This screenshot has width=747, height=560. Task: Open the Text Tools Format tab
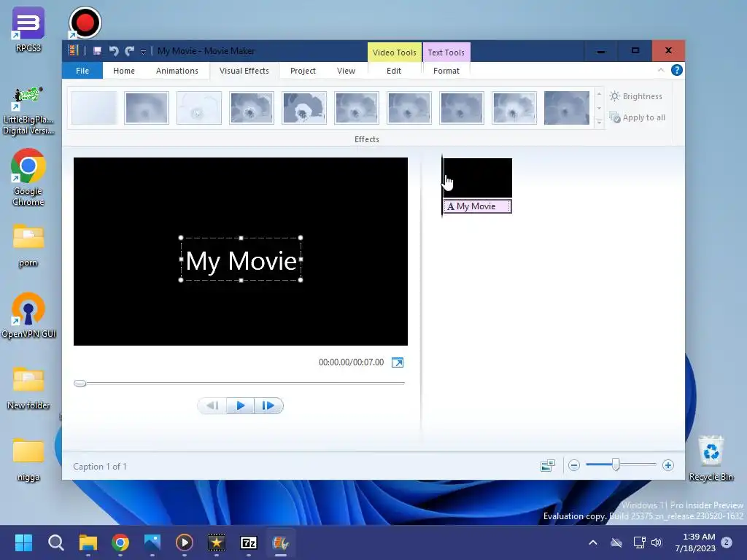click(x=446, y=71)
